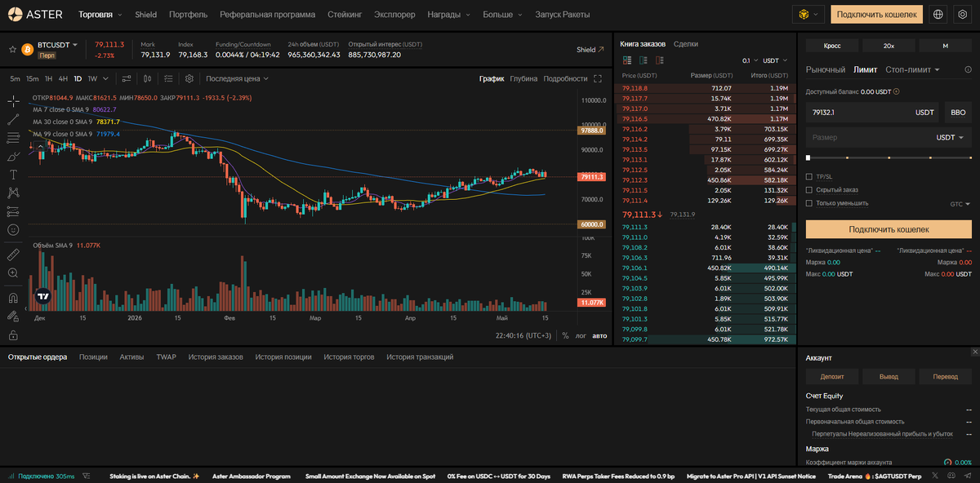Show only bids in order book
This screenshot has height=483, width=980.
pos(643,60)
